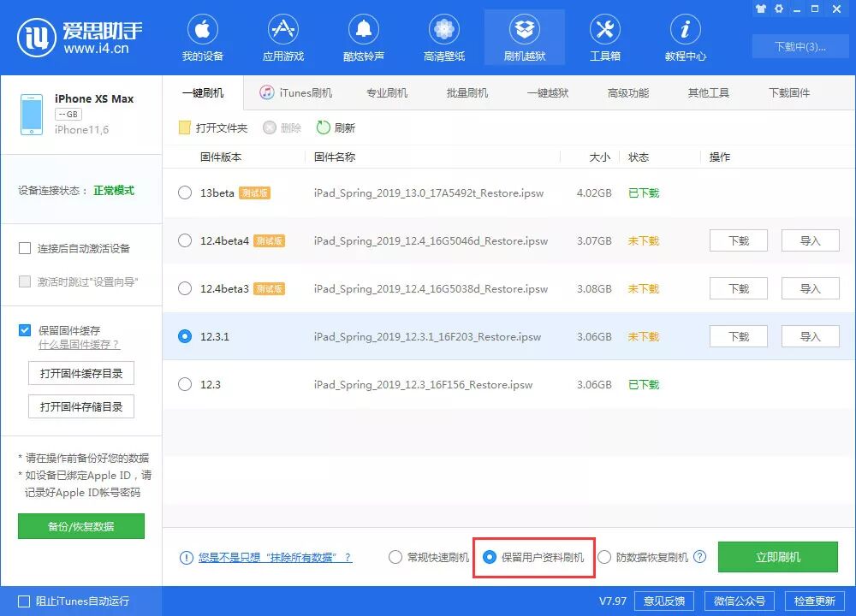Open 应用游戏 app store icon

coord(282,29)
